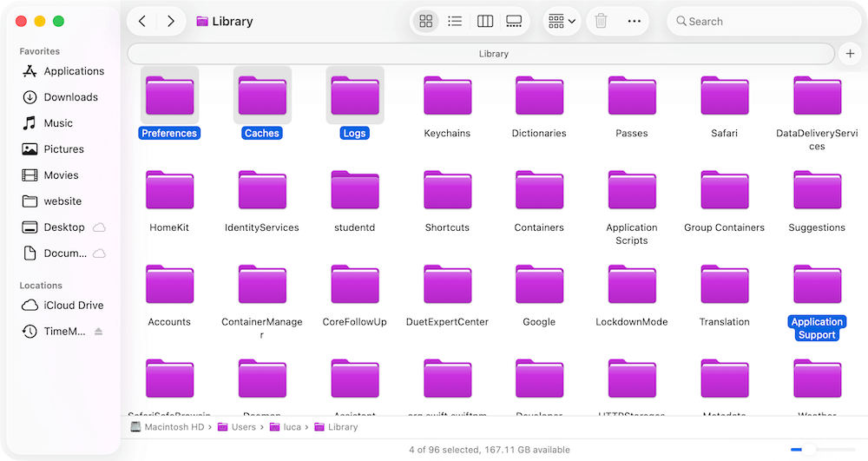Open the group-by dropdown
Viewport: 868px width, 461px height.
coord(562,22)
